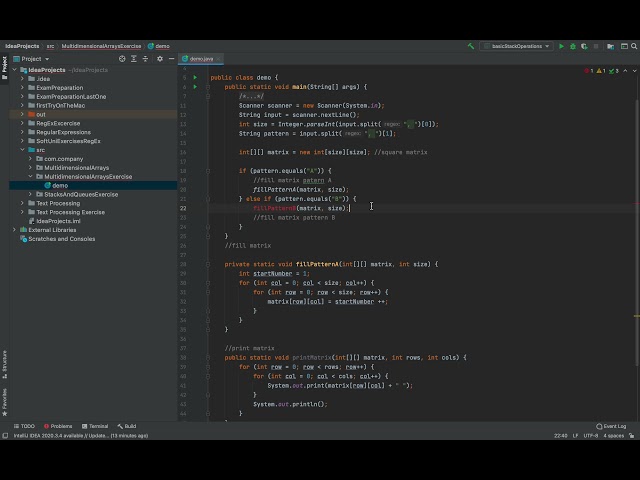Change line separator LF in status bar
Viewport: 640px width, 480px height.
pos(575,436)
